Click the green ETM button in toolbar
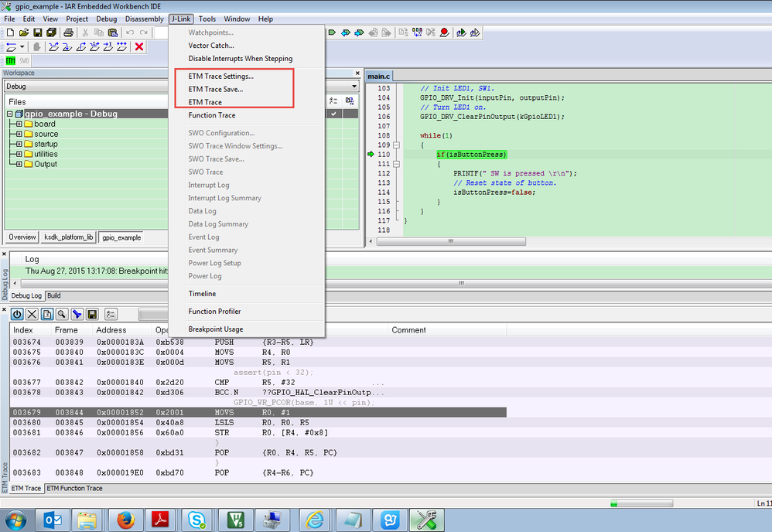This screenshot has width=772, height=532. pyautogui.click(x=11, y=60)
